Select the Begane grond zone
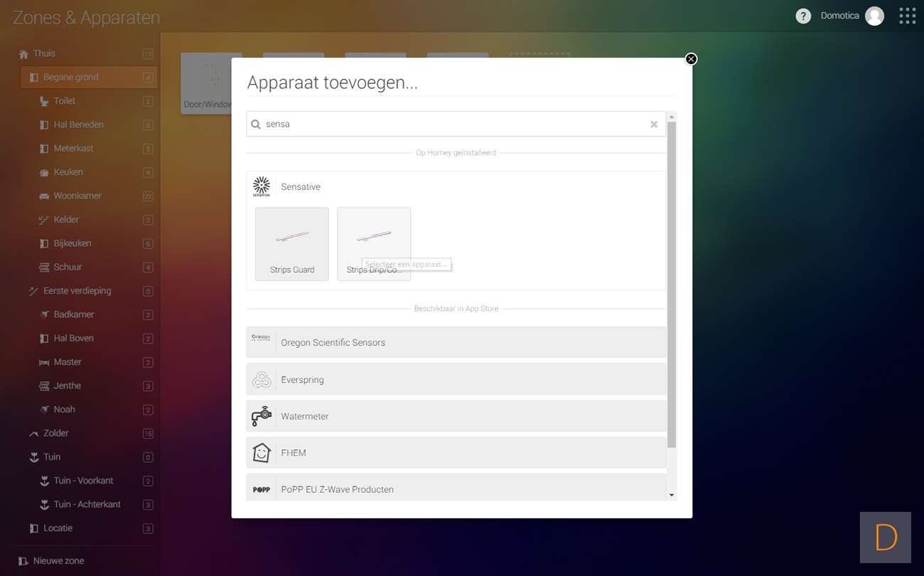Screen dimensions: 924x576 (x=88, y=77)
